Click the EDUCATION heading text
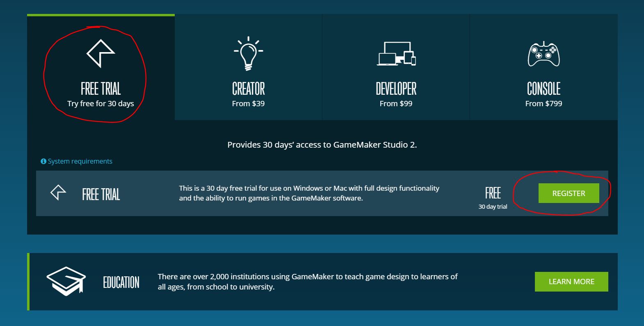 coord(121,282)
